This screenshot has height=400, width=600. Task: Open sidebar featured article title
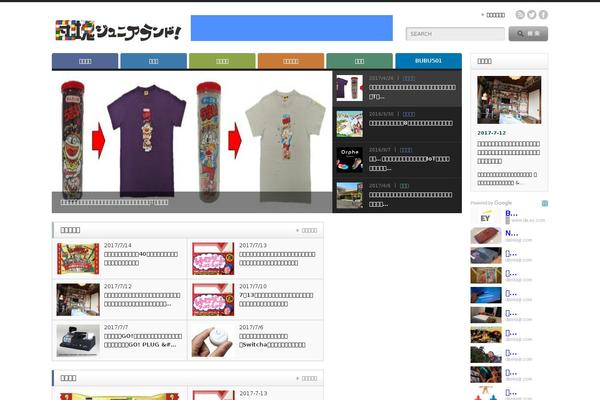pyautogui.click(x=509, y=152)
